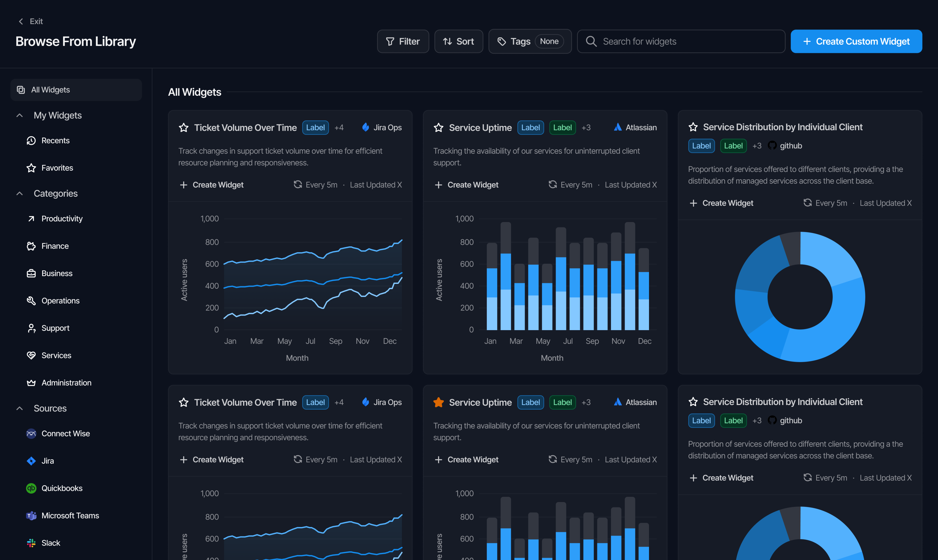Collapse the Sources section
The width and height of the screenshot is (938, 560).
(20, 408)
